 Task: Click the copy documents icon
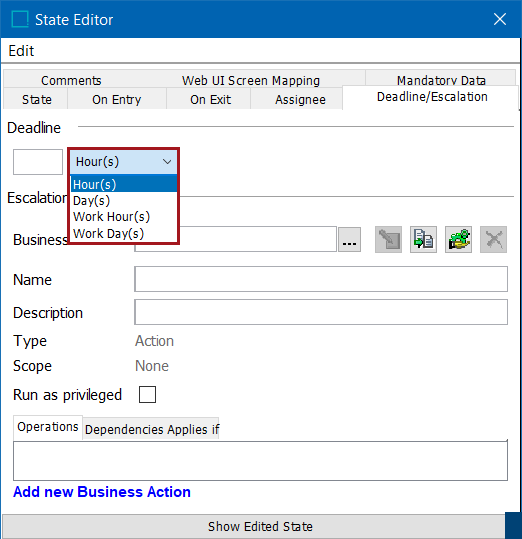pyautogui.click(x=423, y=239)
